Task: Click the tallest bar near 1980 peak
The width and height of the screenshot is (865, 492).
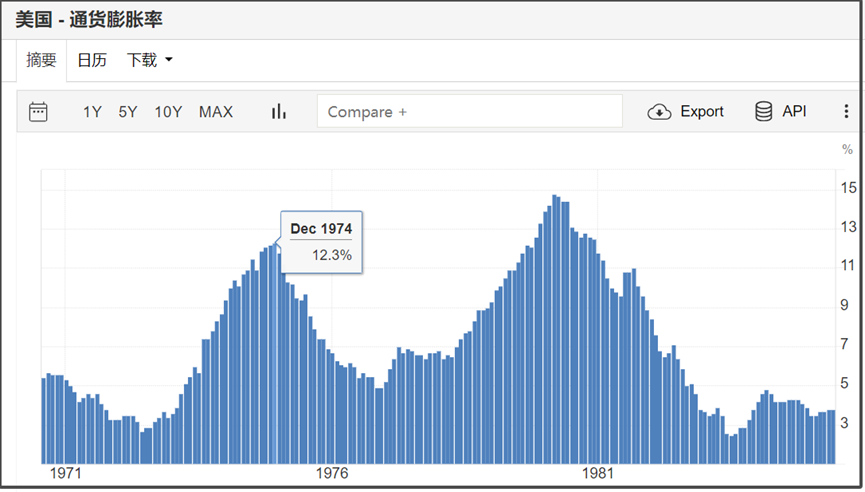Action: click(554, 329)
